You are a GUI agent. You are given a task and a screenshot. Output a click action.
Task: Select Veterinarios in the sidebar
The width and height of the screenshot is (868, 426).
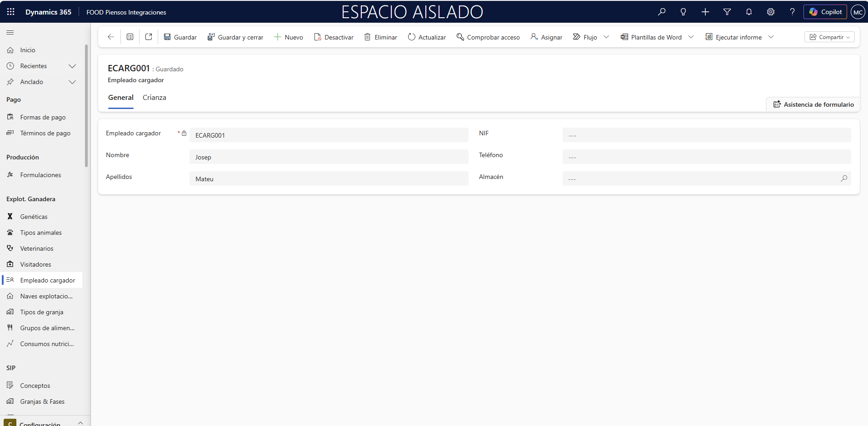[36, 248]
